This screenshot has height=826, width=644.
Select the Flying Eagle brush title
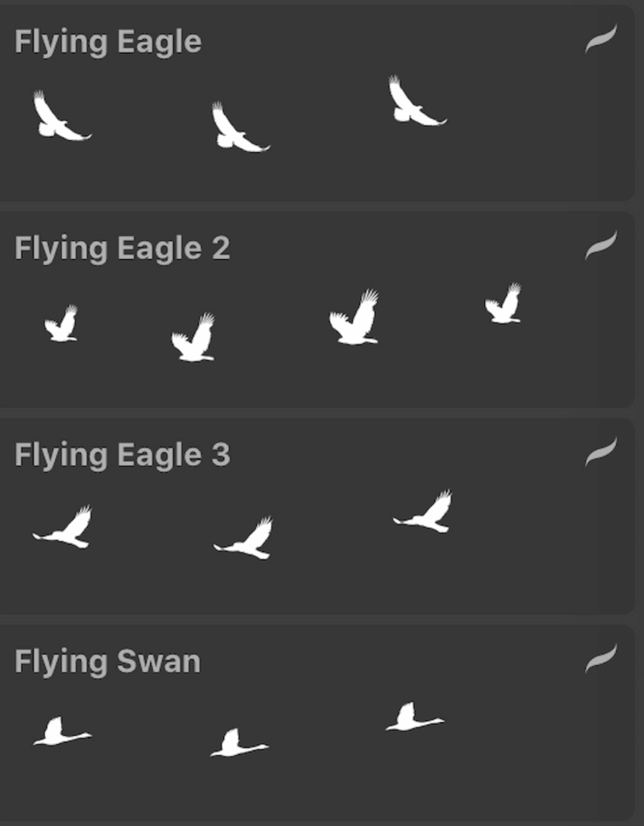tap(108, 42)
